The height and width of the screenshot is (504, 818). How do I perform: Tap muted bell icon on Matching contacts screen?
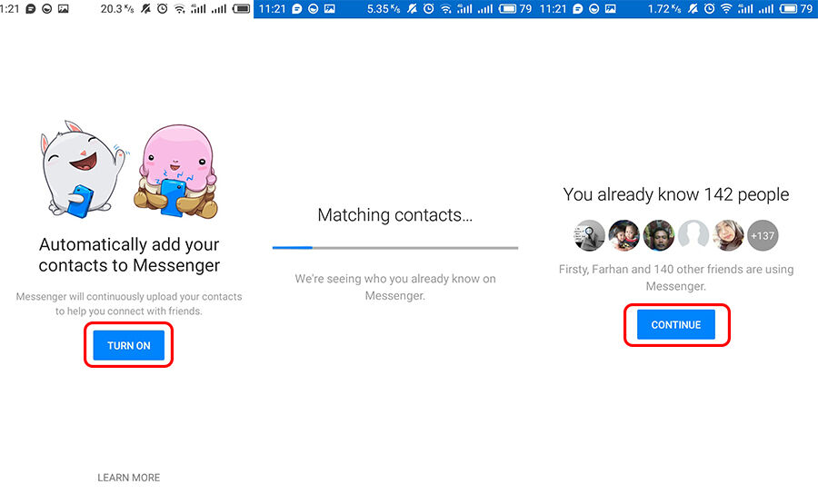coord(412,9)
